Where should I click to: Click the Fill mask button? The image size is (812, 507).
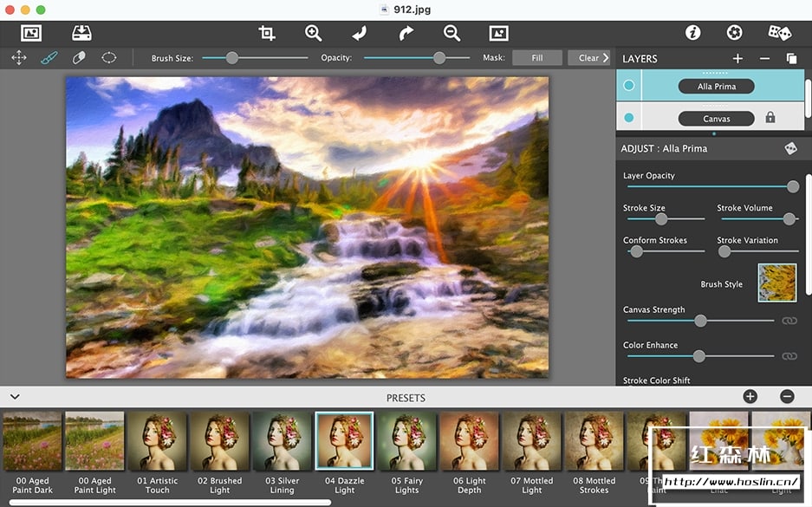pyautogui.click(x=536, y=58)
